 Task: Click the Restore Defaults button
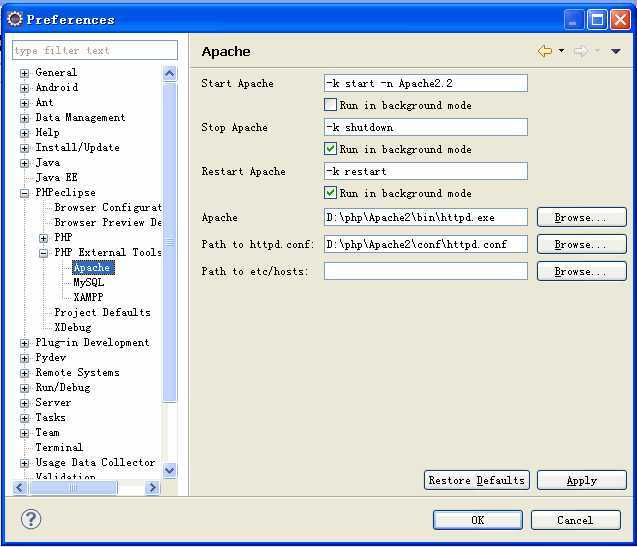pos(477,480)
